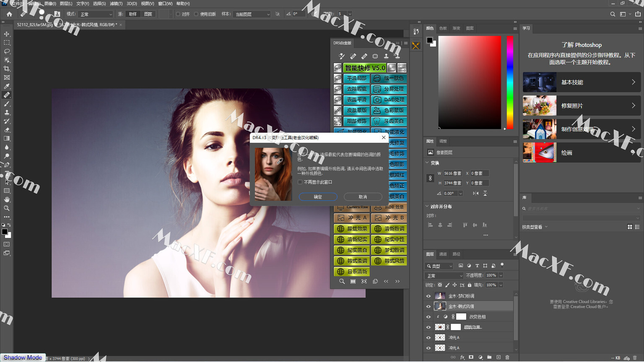This screenshot has width=644, height=362.
Task: Collapse the 对齐并分布 section
Action: [427, 207]
